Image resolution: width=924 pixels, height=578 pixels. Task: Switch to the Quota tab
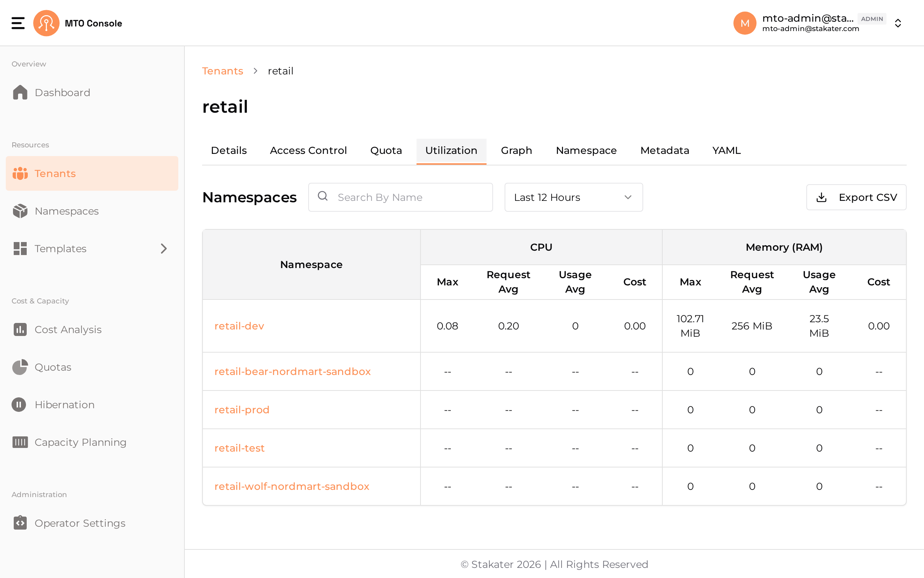[x=386, y=151]
